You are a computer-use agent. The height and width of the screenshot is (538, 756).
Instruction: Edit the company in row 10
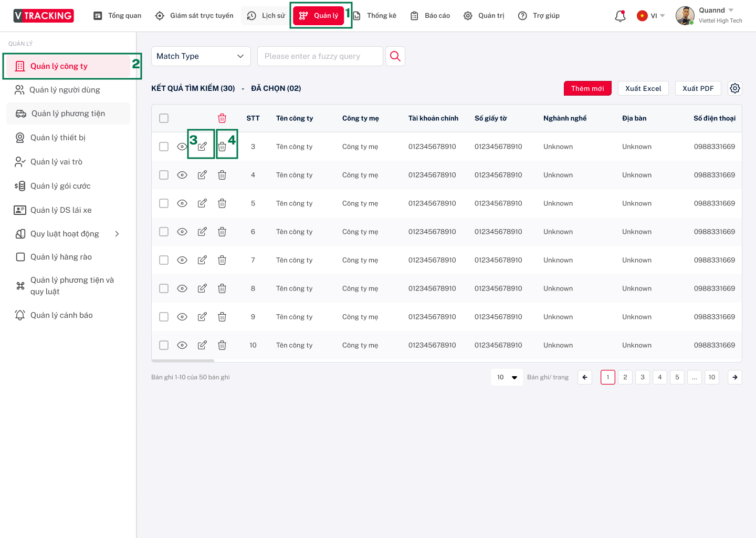coord(202,345)
